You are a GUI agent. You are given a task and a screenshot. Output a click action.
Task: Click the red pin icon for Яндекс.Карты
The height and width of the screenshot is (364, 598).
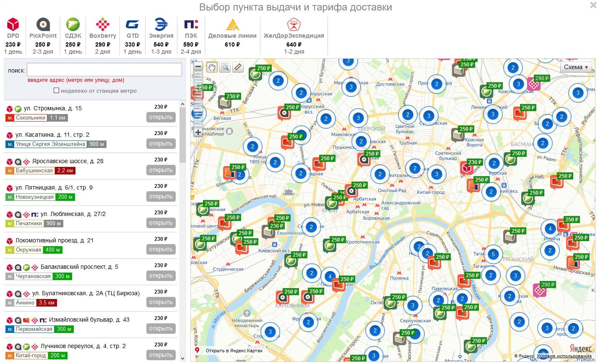coord(197,350)
